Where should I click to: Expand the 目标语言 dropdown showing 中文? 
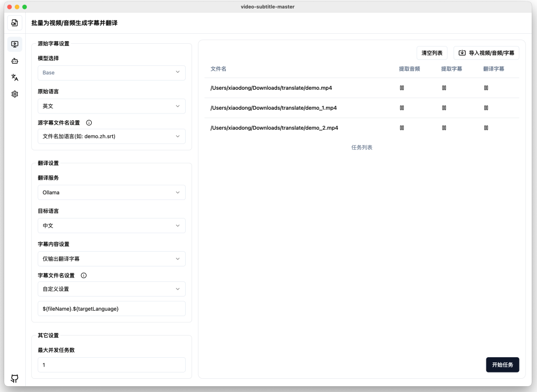coord(111,226)
